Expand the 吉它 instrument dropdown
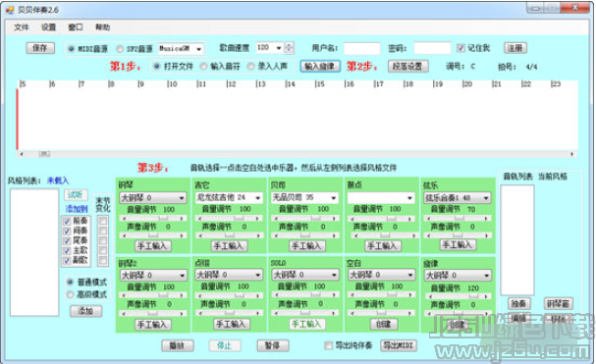596x364 pixels. pyautogui.click(x=258, y=197)
